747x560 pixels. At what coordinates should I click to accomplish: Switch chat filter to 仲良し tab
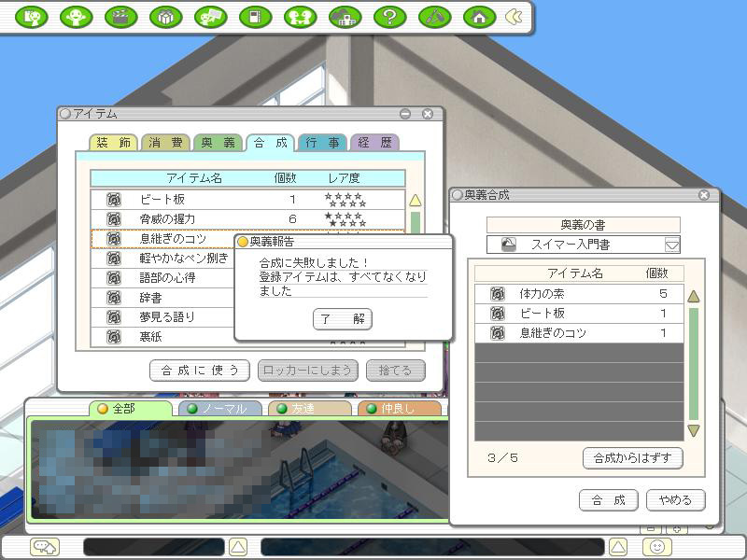tap(400, 409)
